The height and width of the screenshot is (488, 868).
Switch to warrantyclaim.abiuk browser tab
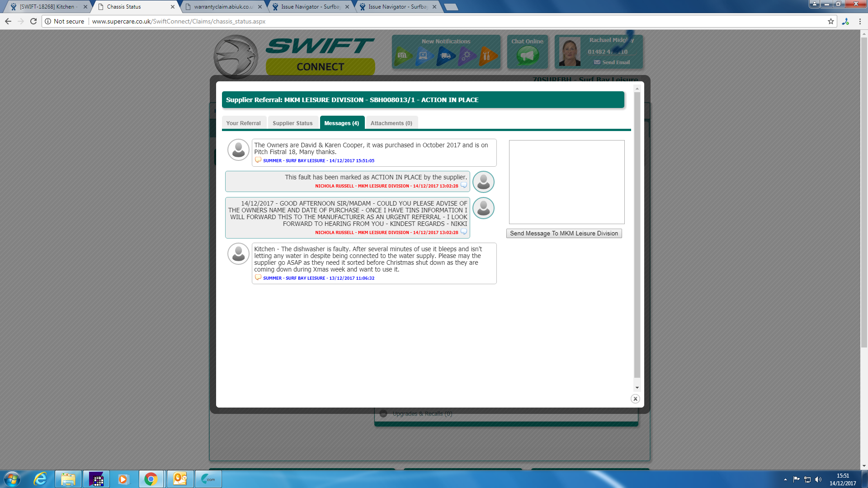pos(223,7)
